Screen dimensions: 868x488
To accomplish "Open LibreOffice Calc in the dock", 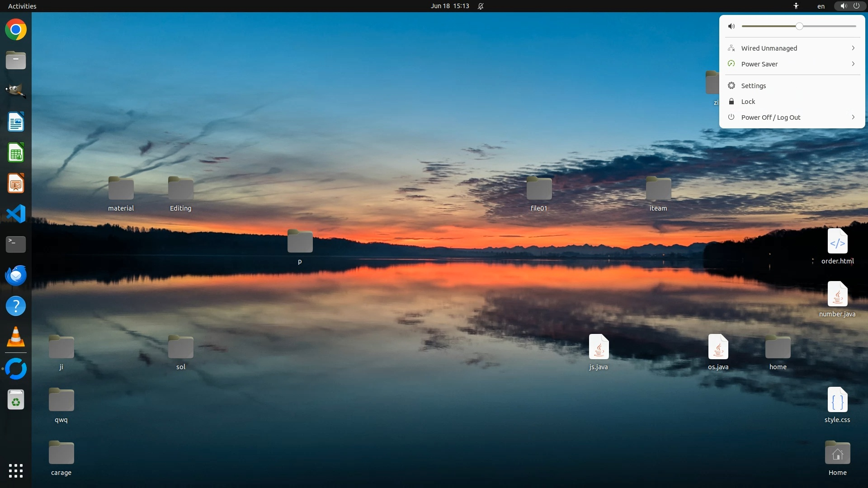I will coord(16,153).
